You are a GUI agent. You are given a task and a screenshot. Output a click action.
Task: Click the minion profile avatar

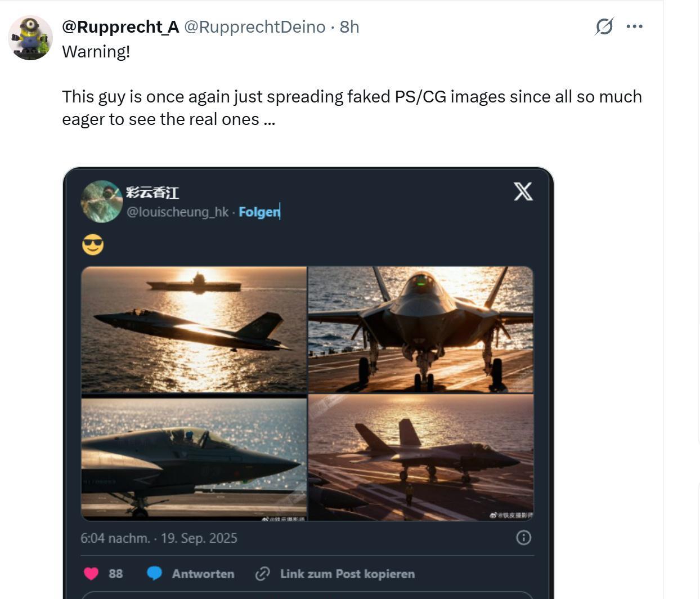[30, 38]
